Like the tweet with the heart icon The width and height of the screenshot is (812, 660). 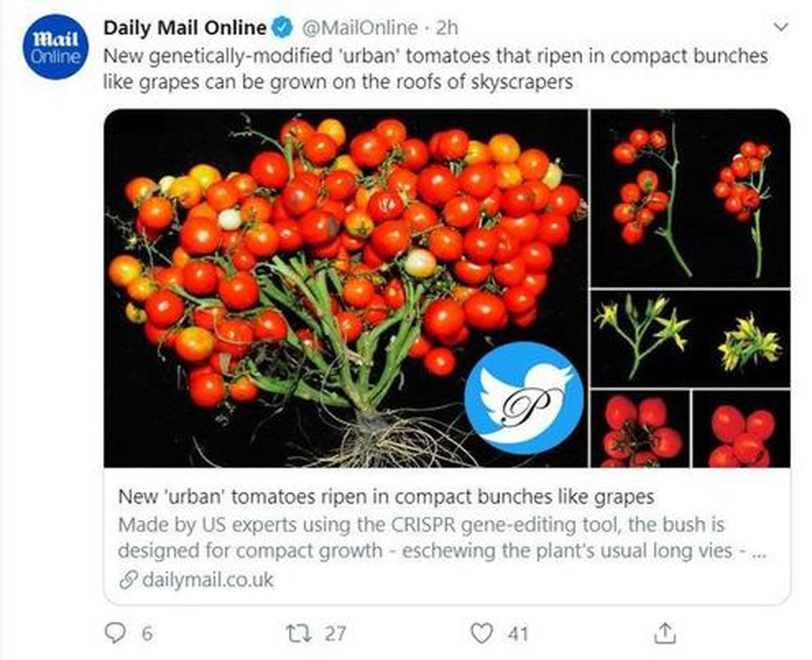(x=480, y=633)
